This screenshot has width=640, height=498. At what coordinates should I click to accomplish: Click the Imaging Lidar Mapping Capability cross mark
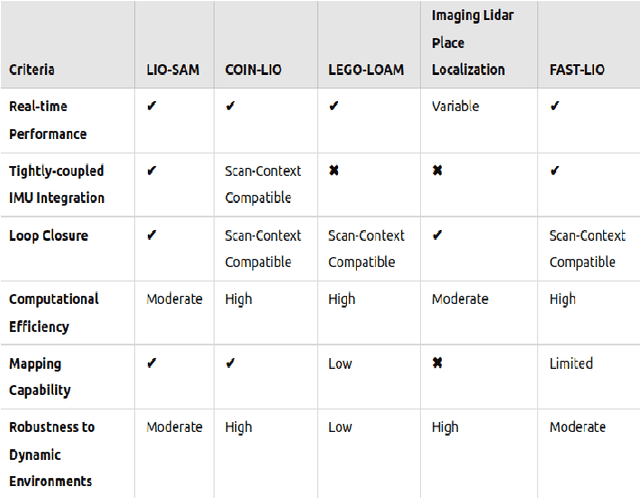tap(437, 364)
